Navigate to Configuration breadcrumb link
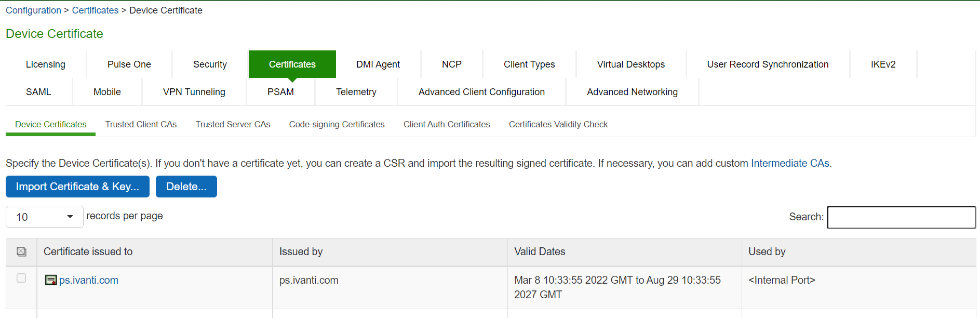 [33, 10]
